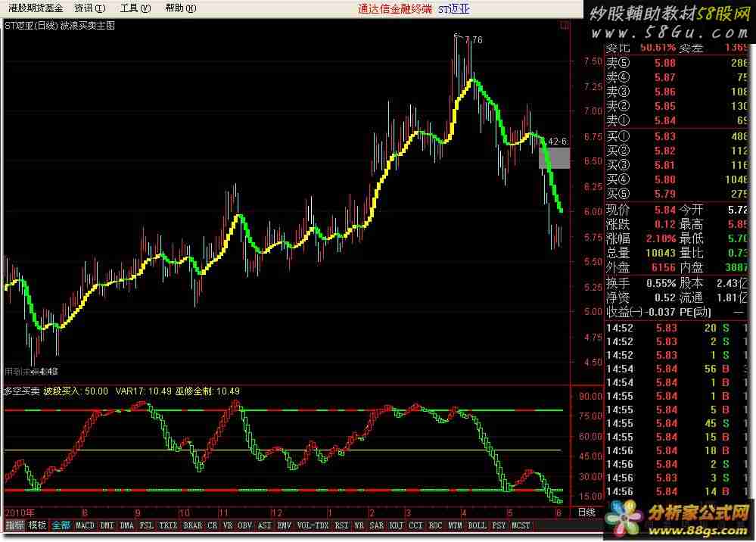Image resolution: width=756 pixels, height=542 pixels.
Task: Open the 帮助(H) menu
Action: tap(180, 8)
